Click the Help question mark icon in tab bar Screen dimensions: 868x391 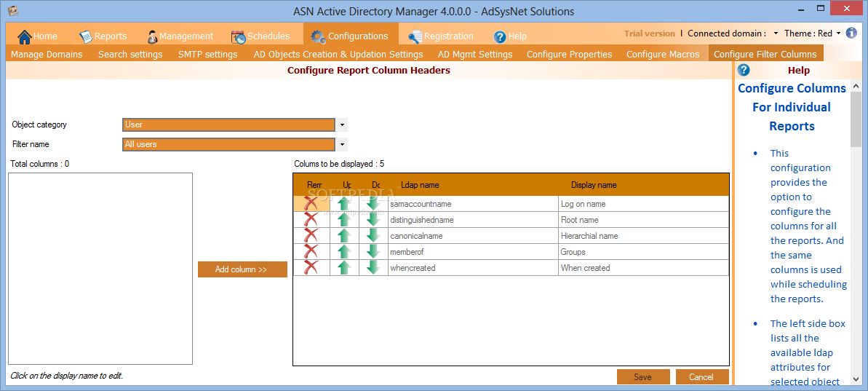(500, 37)
